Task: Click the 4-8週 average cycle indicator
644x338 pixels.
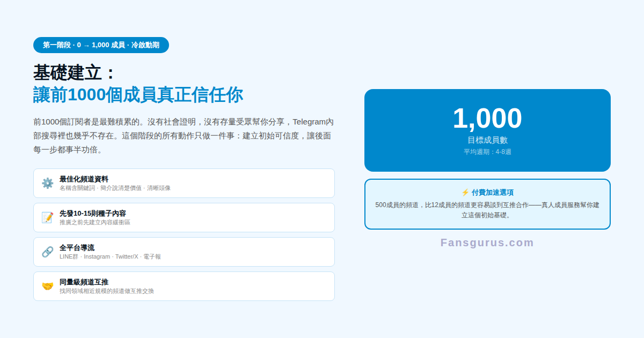Action: tap(487, 152)
